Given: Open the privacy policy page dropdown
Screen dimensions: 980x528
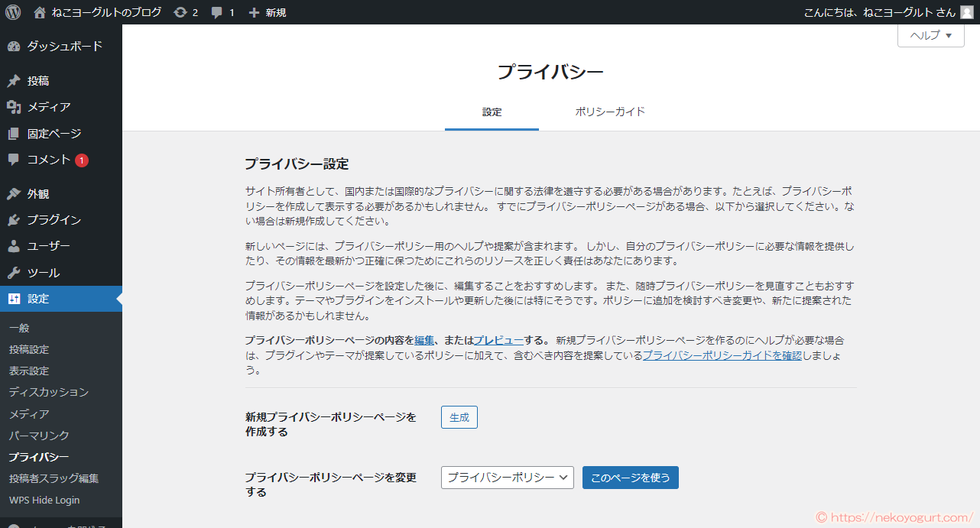Looking at the screenshot, I should [507, 477].
